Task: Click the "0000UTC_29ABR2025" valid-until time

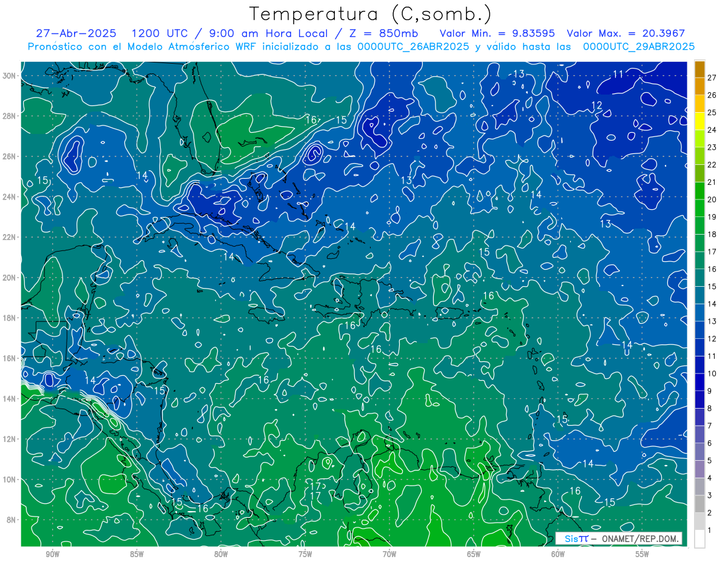Action: pos(638,46)
